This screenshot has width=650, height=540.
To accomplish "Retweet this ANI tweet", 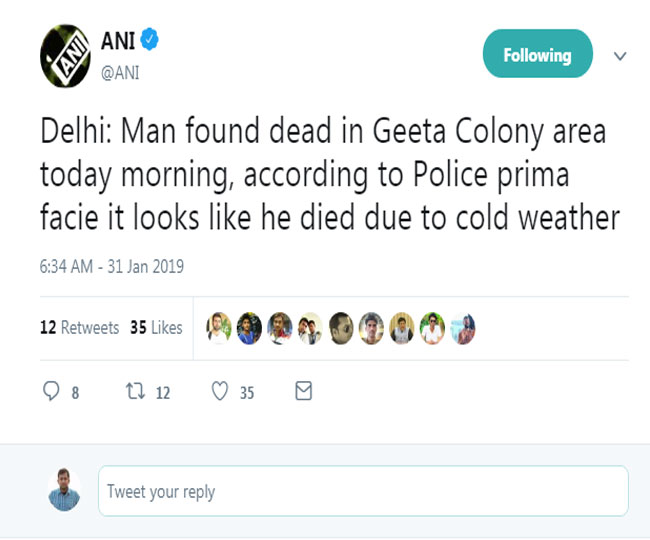I will (132, 392).
